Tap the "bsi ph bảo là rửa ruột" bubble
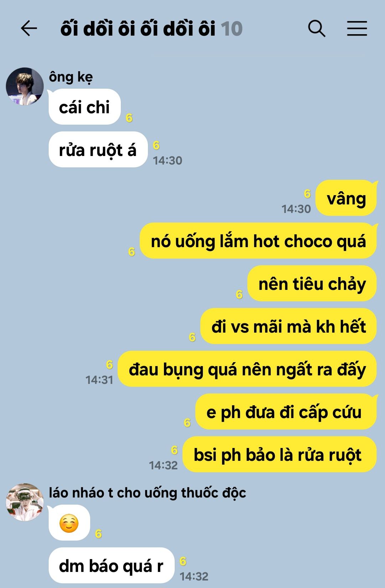The width and height of the screenshot is (385, 588). (279, 454)
